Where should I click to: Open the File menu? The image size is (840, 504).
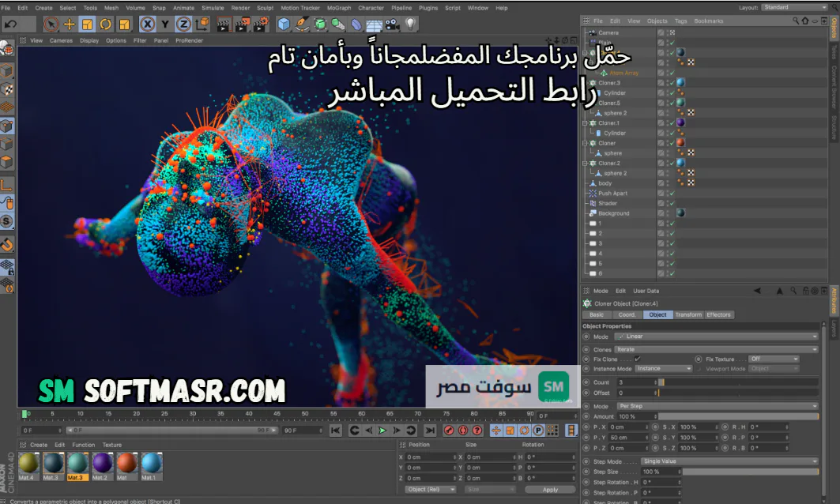click(x=6, y=8)
